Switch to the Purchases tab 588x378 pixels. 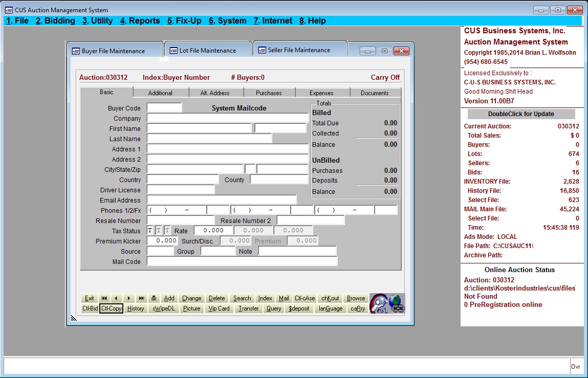click(269, 93)
